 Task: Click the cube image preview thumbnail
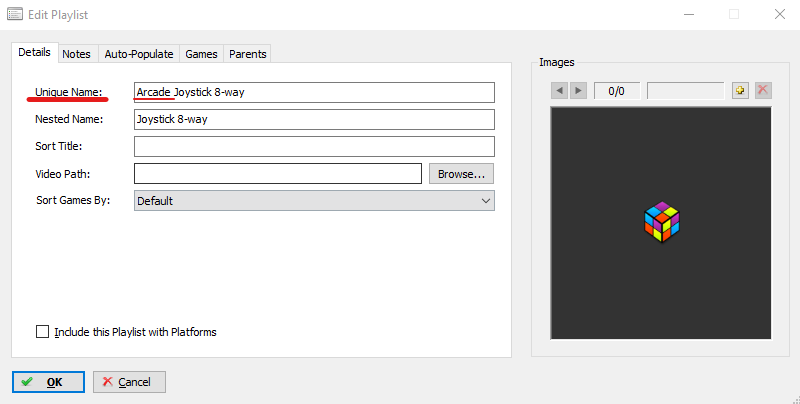pyautogui.click(x=661, y=223)
